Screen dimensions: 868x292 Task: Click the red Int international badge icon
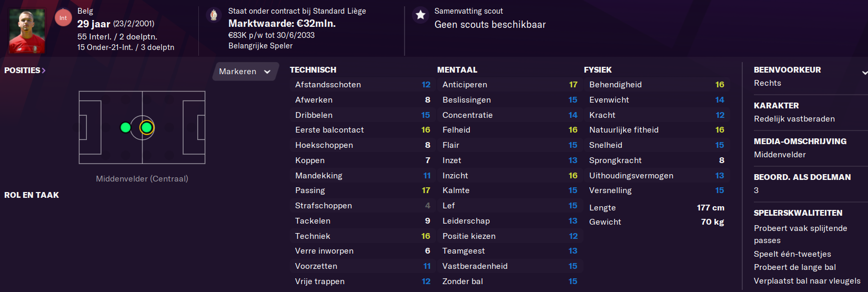point(63,18)
